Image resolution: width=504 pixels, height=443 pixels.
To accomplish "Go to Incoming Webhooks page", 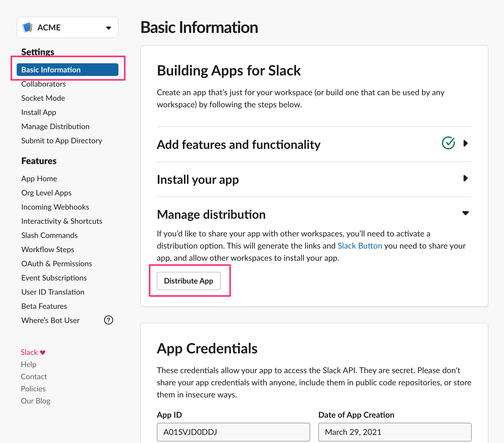I will (55, 207).
